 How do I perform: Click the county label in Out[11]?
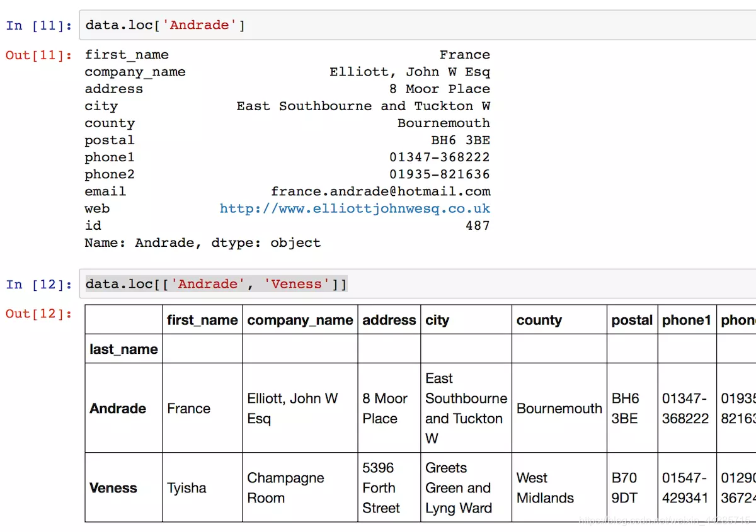click(110, 123)
